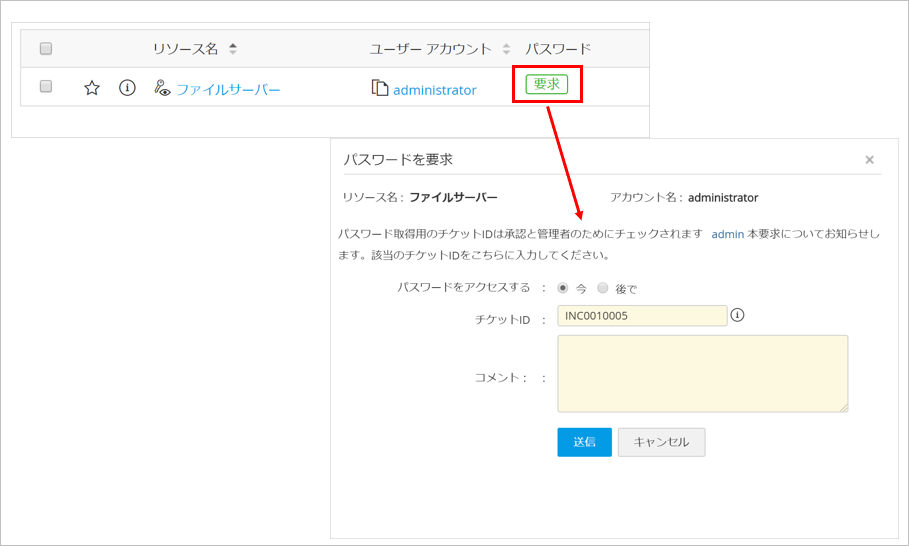Click the キャンセル button

tap(661, 442)
